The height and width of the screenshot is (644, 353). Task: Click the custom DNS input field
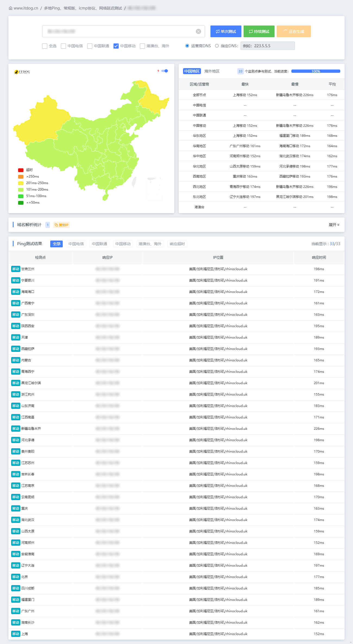pyautogui.click(x=267, y=46)
